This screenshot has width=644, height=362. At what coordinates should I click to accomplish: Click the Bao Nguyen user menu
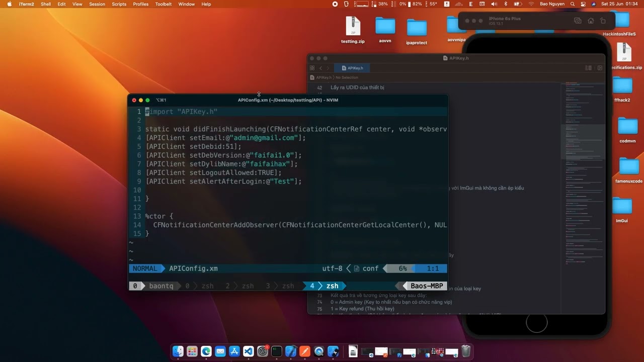(552, 4)
